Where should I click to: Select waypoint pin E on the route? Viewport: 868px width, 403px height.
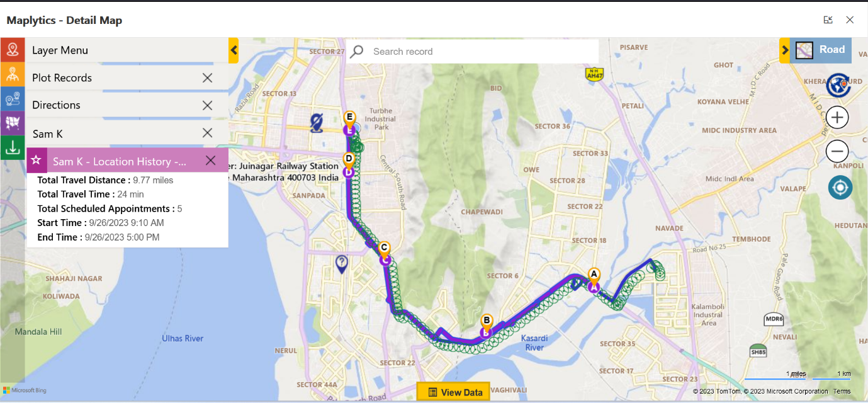coord(351,118)
